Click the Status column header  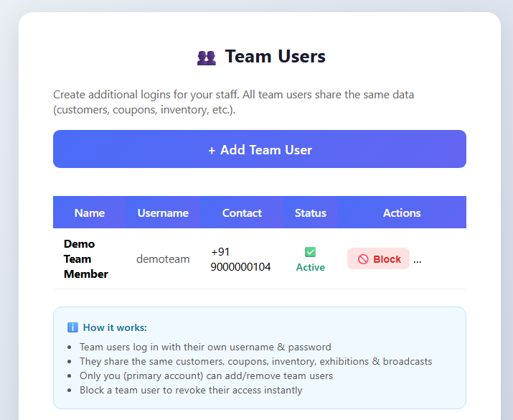click(x=310, y=213)
